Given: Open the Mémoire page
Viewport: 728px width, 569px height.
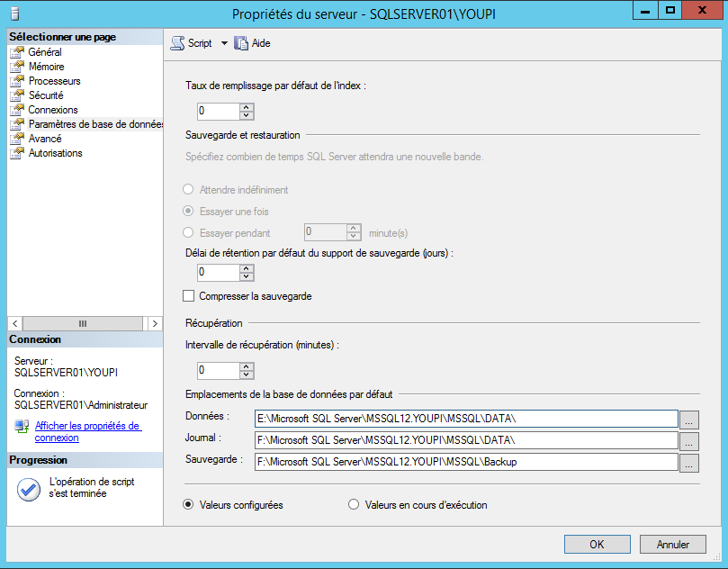Looking at the screenshot, I should 46,67.
